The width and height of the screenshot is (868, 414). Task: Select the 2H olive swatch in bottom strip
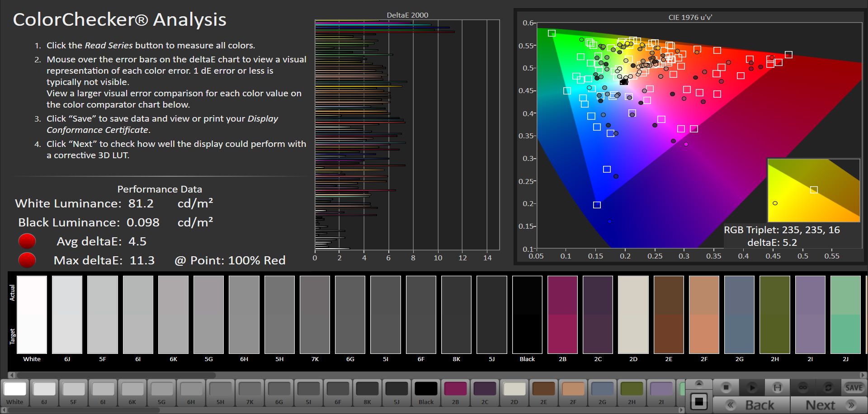[x=632, y=393]
